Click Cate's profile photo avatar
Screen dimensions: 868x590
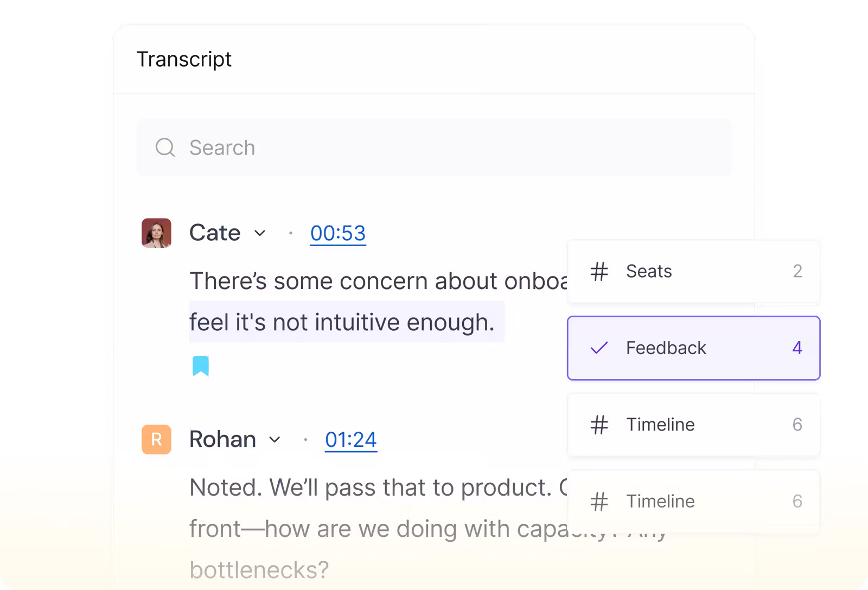tap(156, 233)
